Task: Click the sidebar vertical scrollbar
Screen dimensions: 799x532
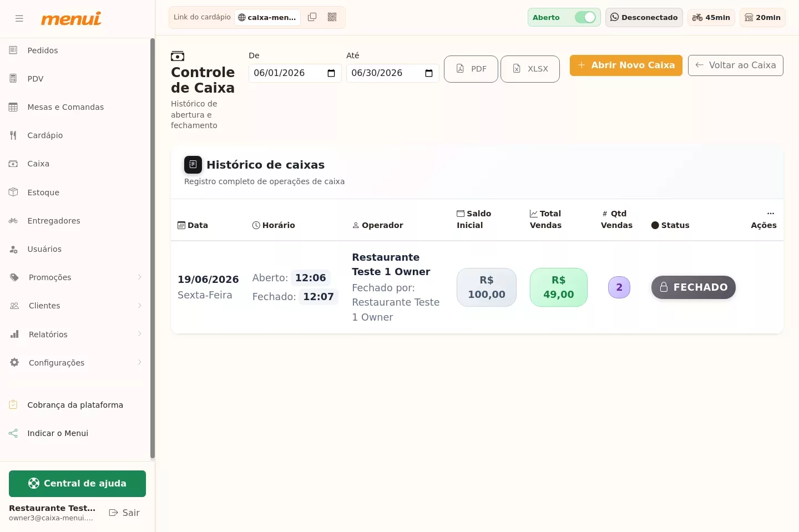Action: [153, 249]
